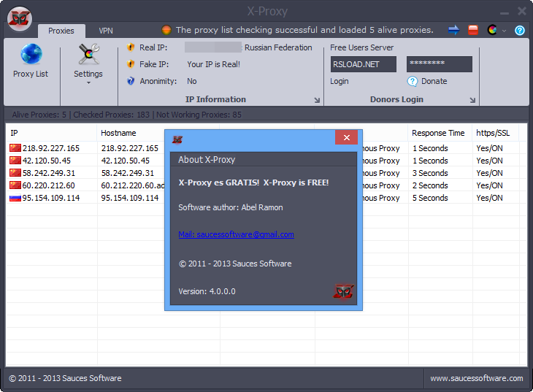
Task: Click the orange status indicator icon
Action: (x=166, y=30)
